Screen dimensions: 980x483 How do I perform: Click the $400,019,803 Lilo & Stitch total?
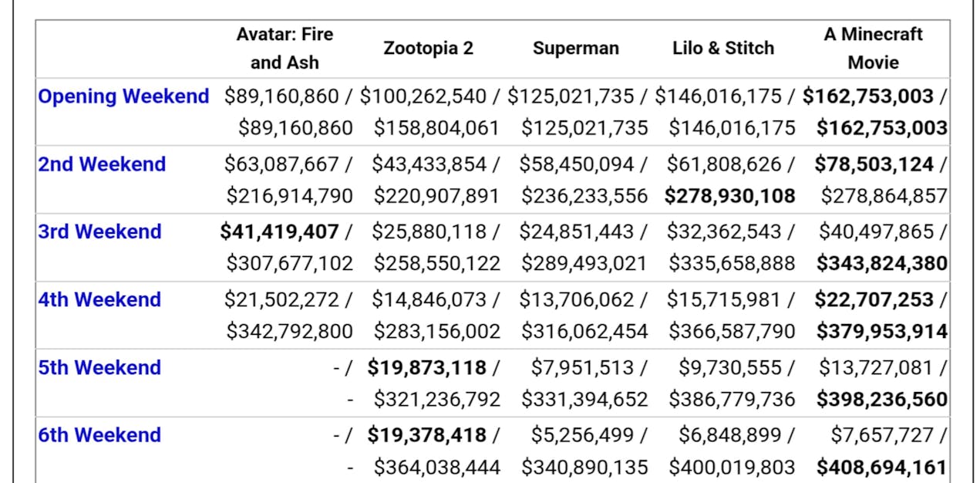(x=731, y=467)
